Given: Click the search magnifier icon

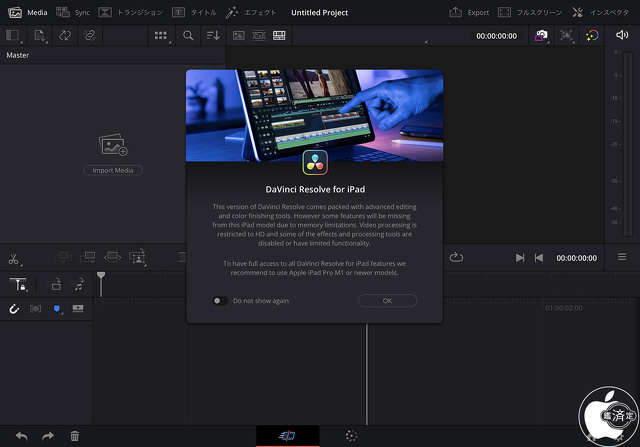Looking at the screenshot, I should click(x=188, y=35).
